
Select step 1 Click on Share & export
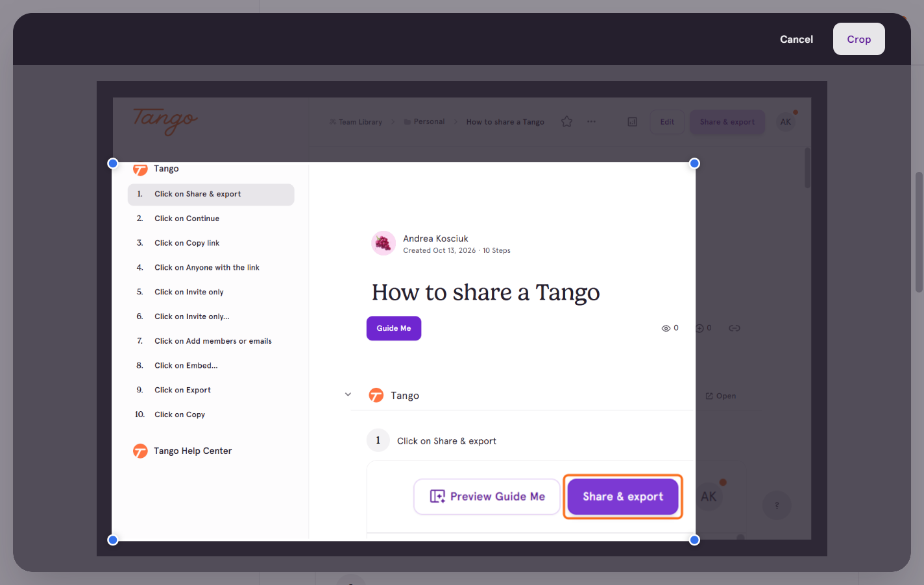coord(211,194)
